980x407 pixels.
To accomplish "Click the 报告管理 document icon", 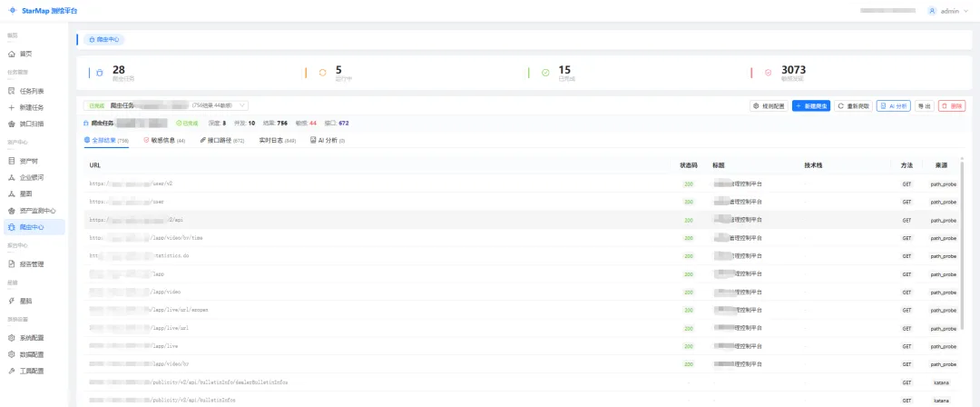I will 11,264.
